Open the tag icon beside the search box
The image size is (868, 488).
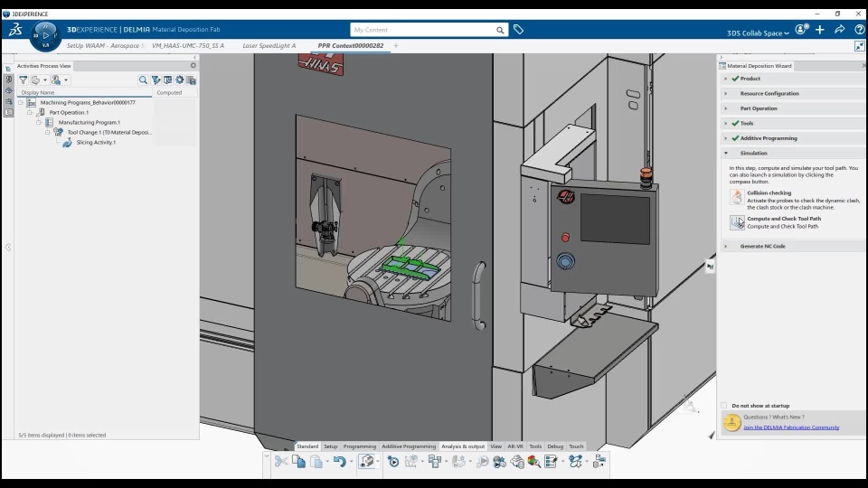click(x=518, y=30)
